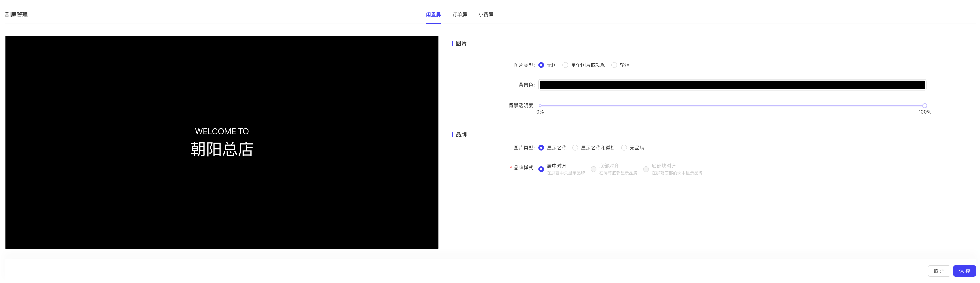Choose 显示名称和徽标 brand option
The width and height of the screenshot is (980, 283).
pos(575,148)
